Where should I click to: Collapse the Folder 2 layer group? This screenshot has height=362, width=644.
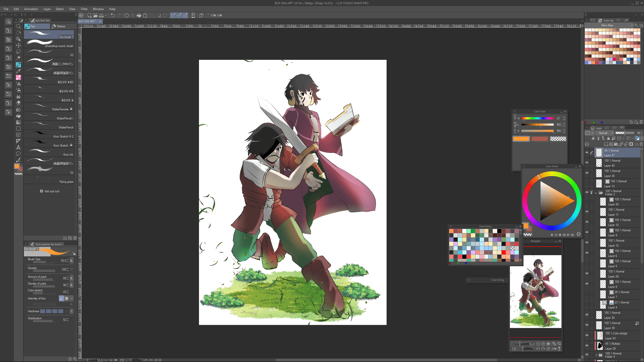(x=595, y=193)
